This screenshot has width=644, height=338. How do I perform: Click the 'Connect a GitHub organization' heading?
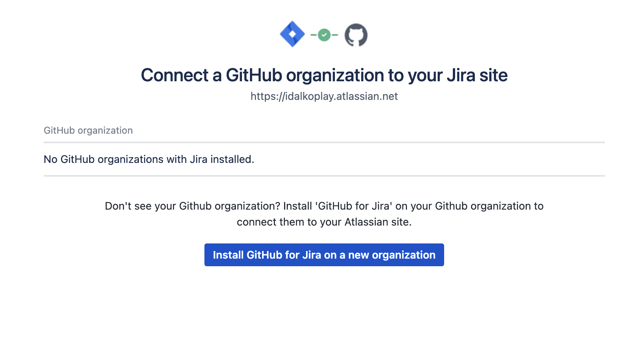[x=324, y=75]
